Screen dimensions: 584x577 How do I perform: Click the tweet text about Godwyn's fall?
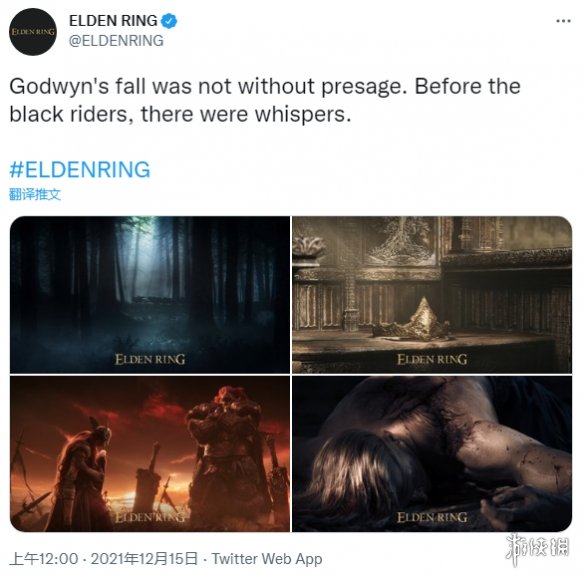click(265, 100)
